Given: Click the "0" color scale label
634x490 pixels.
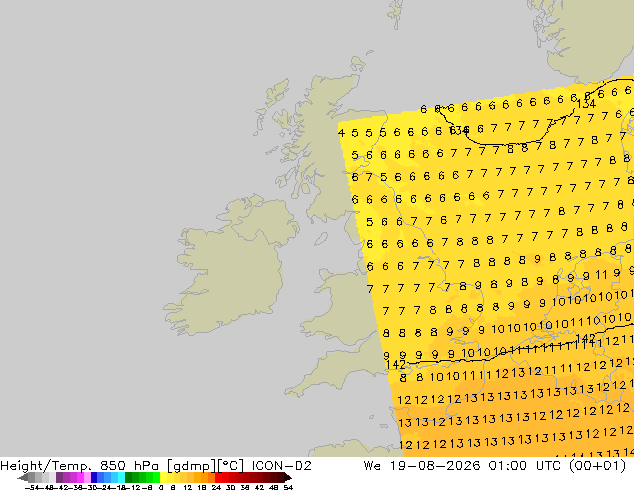Looking at the screenshot, I should point(161,487).
